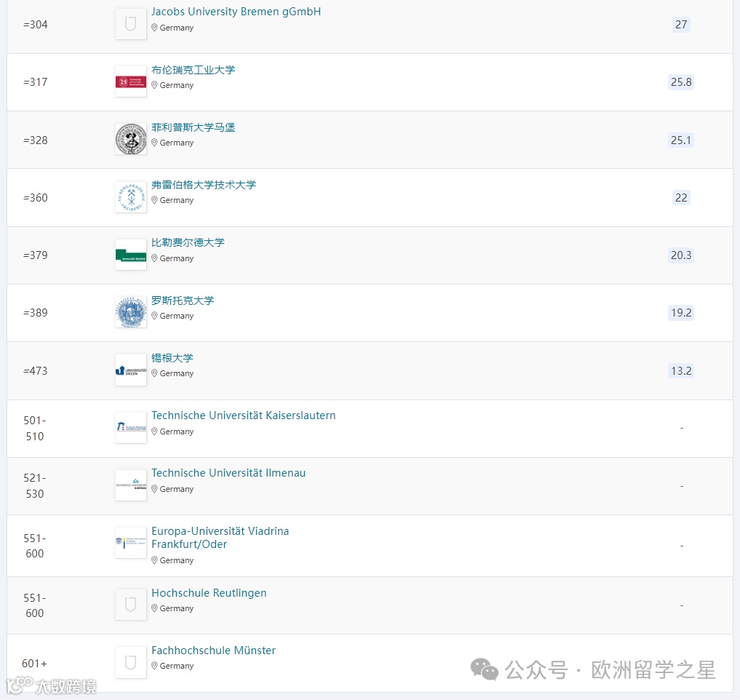
Task: Click the Universität Siegen logo
Action: [x=131, y=370]
